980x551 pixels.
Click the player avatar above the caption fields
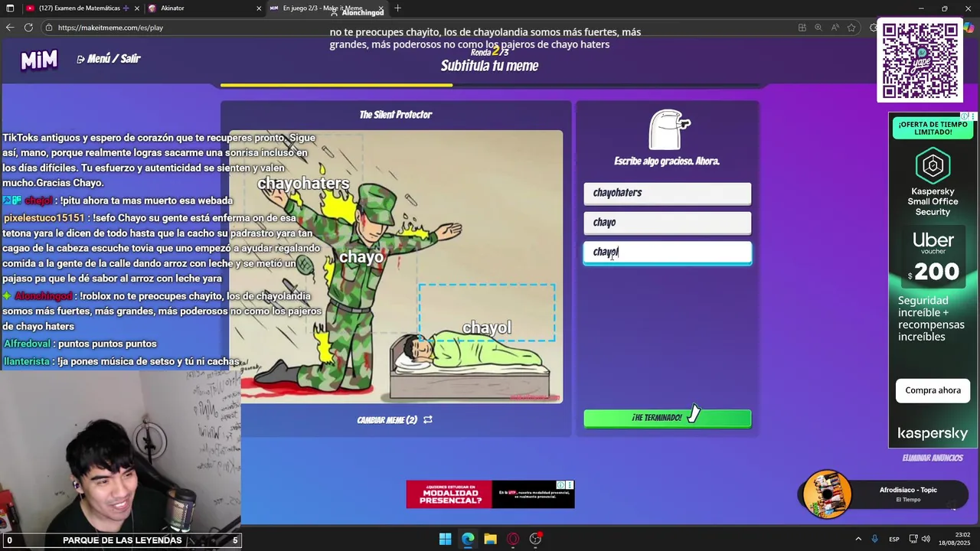668,129
